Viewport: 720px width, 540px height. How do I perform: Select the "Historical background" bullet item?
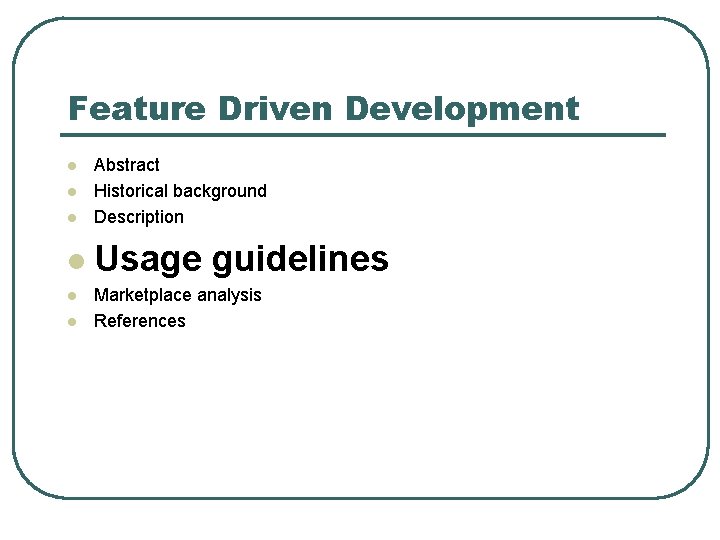pyautogui.click(x=180, y=191)
